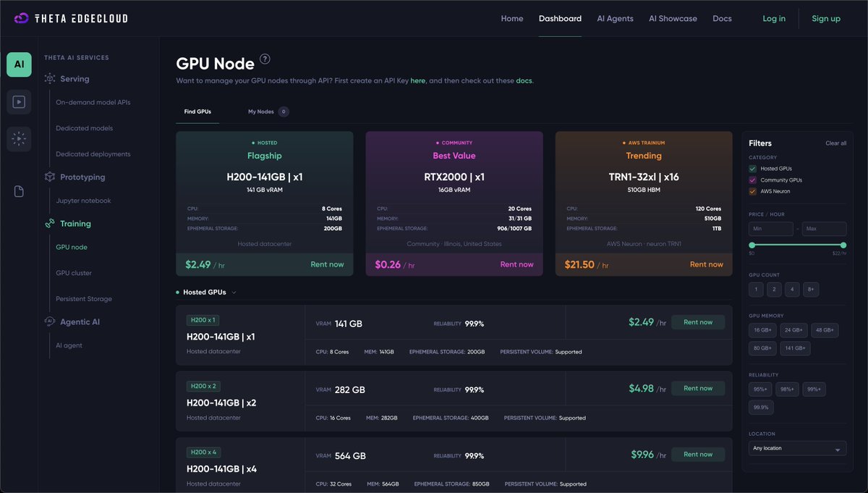Screen dimensions: 868x493
Task: Rent now the $4.98/hr H200 x2 row
Action: (x=698, y=388)
